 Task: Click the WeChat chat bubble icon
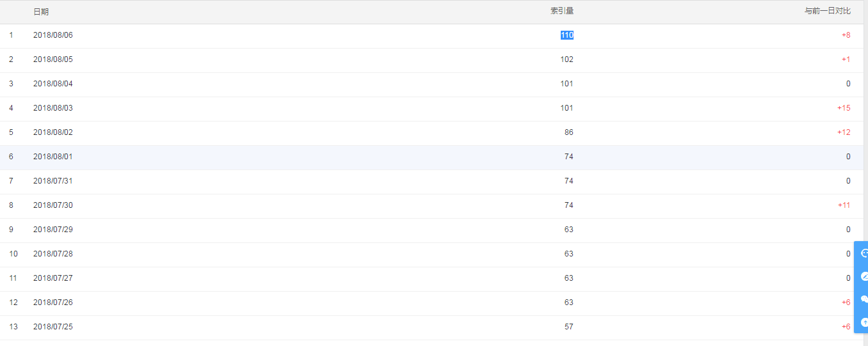pyautogui.click(x=864, y=299)
